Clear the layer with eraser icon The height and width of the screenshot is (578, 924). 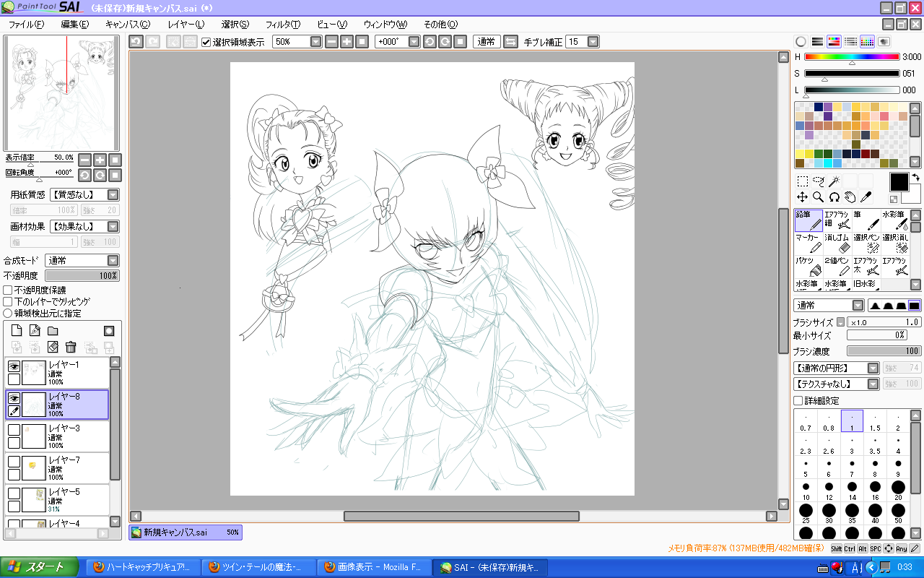(53, 348)
